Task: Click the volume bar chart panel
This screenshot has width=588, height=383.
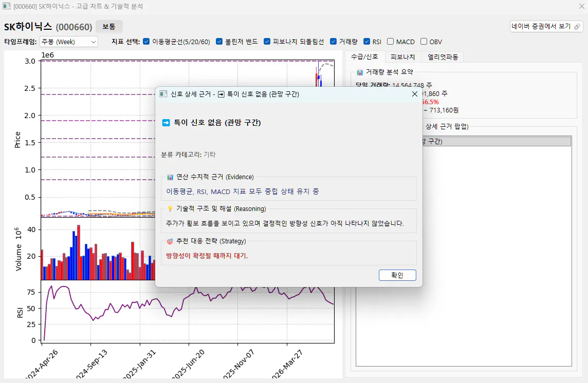Action: (x=98, y=249)
